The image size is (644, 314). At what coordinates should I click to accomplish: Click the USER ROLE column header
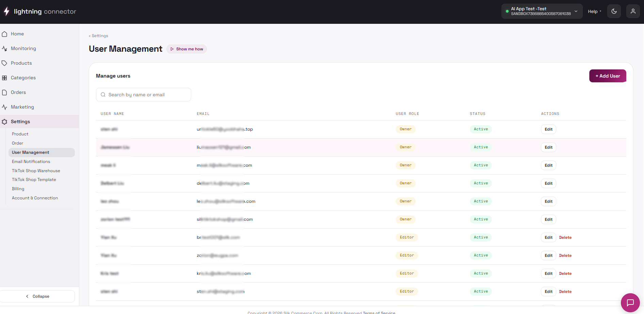tap(407, 114)
